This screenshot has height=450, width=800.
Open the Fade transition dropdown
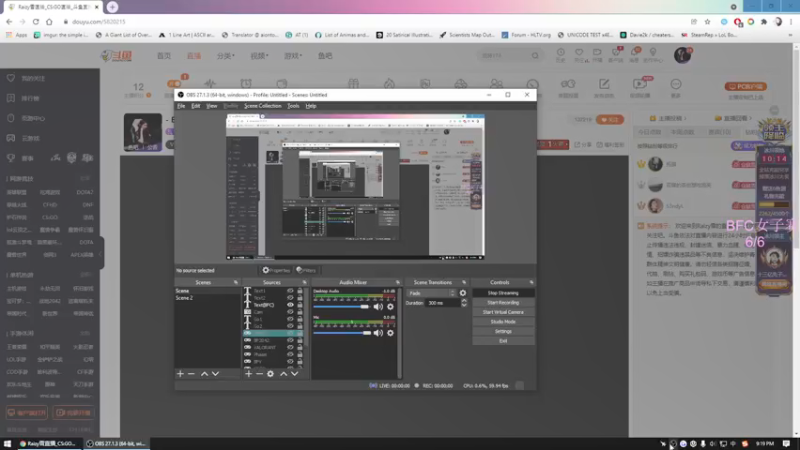click(431, 293)
